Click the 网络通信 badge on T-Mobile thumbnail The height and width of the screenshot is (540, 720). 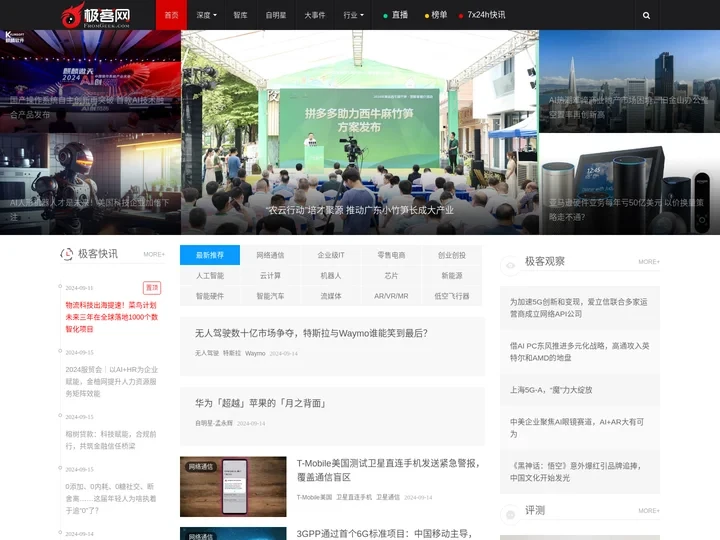tap(201, 467)
